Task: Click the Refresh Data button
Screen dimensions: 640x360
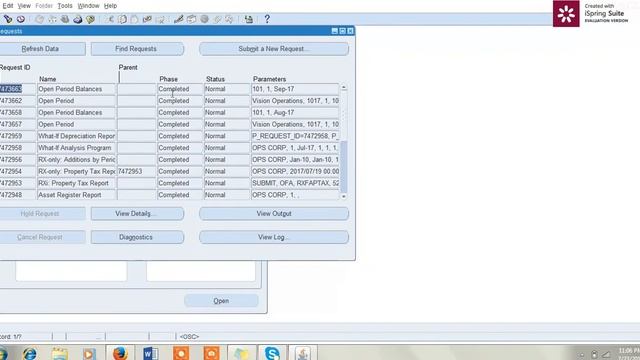Action: point(40,49)
